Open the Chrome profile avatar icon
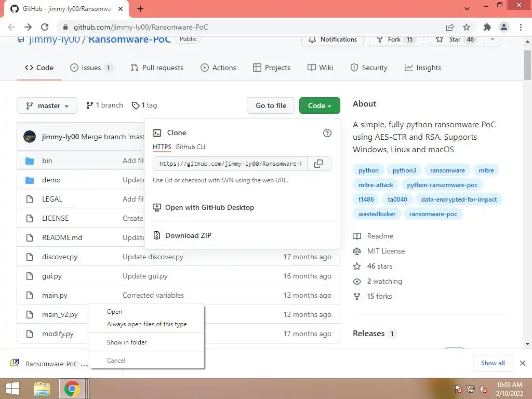Screen dimensions: 532x399 pyautogui.click(x=504, y=27)
